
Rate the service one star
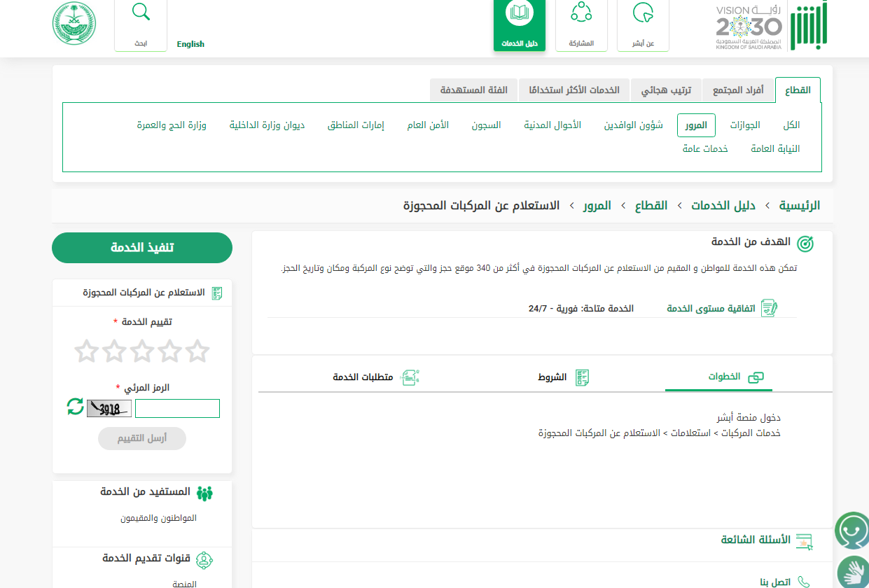point(197,351)
